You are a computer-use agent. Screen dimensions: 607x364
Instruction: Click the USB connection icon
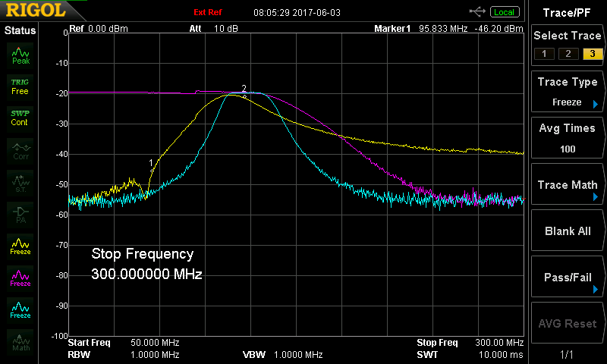[478, 12]
